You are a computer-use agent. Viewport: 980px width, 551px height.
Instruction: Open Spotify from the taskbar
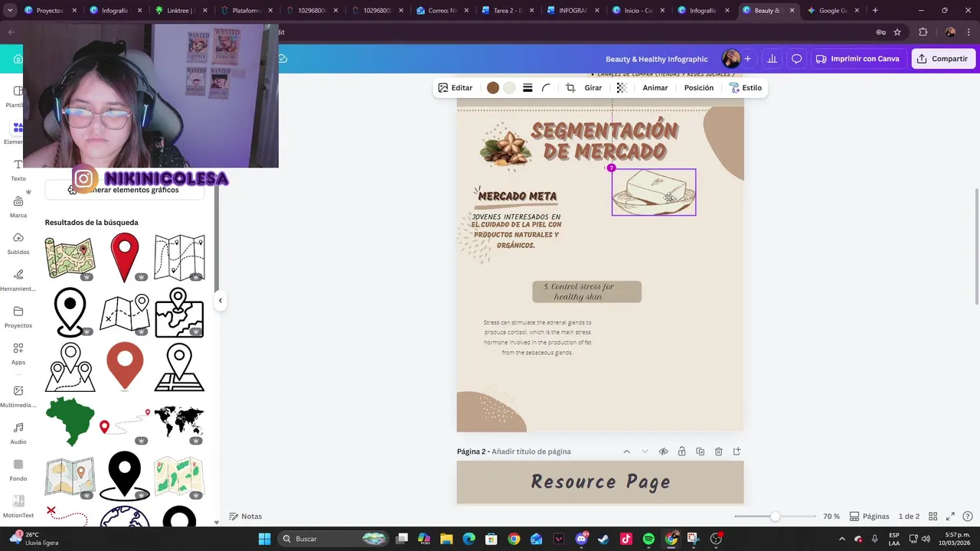(x=648, y=539)
